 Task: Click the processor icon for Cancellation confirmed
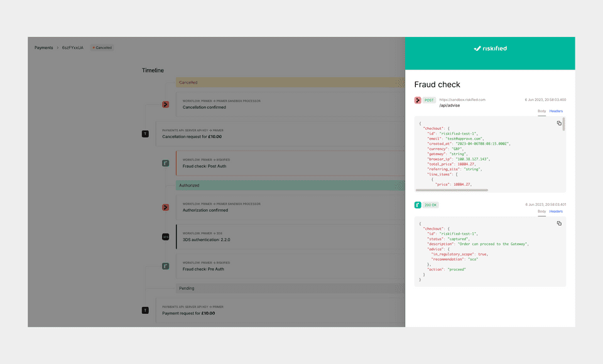(165, 104)
